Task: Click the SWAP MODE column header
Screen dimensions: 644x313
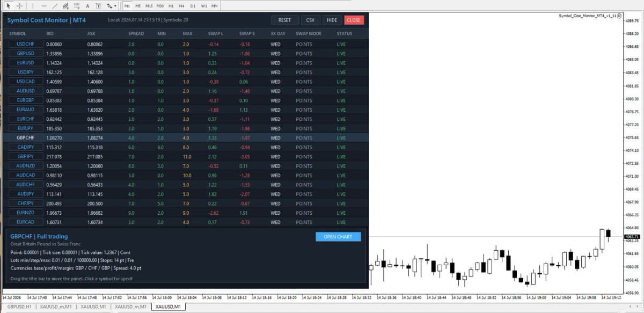Action: pos(308,33)
